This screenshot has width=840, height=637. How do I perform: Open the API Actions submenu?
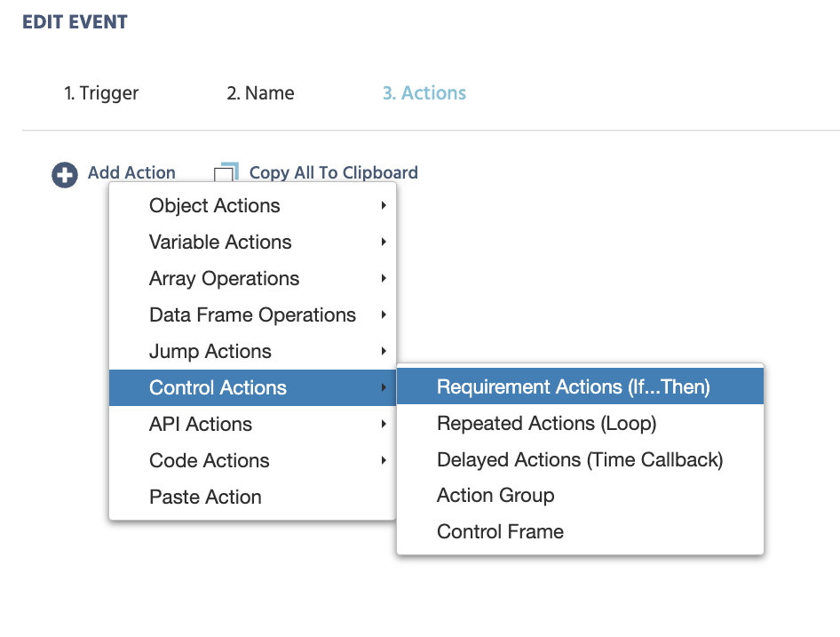pos(252,424)
